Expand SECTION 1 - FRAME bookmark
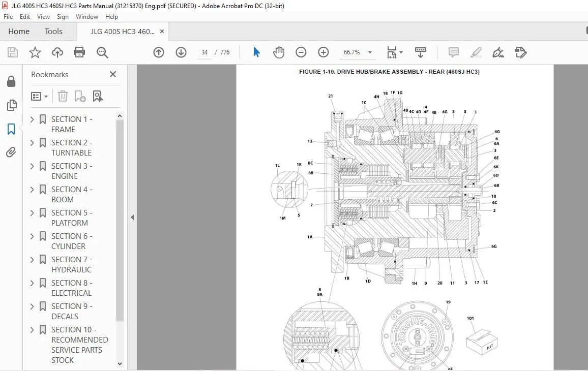Viewport: 588px width, 371px height. pyautogui.click(x=32, y=119)
